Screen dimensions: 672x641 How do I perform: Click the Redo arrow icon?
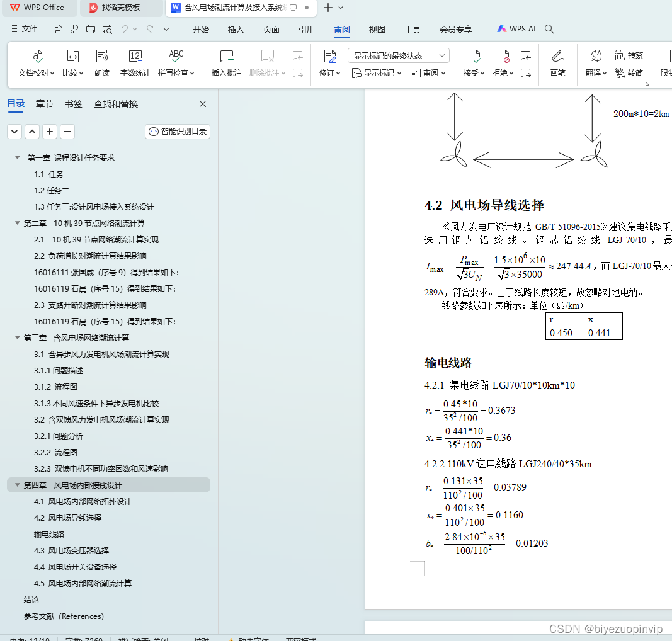(x=149, y=29)
